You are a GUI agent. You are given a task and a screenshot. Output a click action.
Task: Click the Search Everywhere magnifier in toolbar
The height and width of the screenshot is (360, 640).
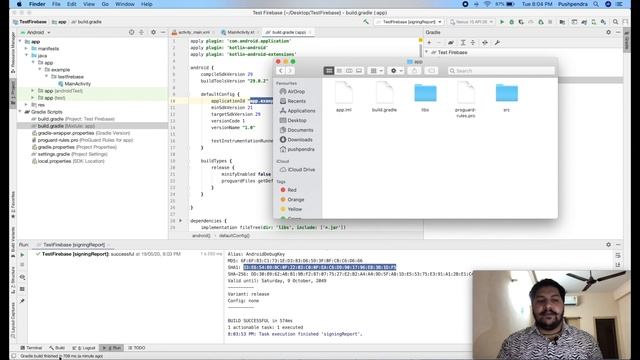click(x=615, y=22)
